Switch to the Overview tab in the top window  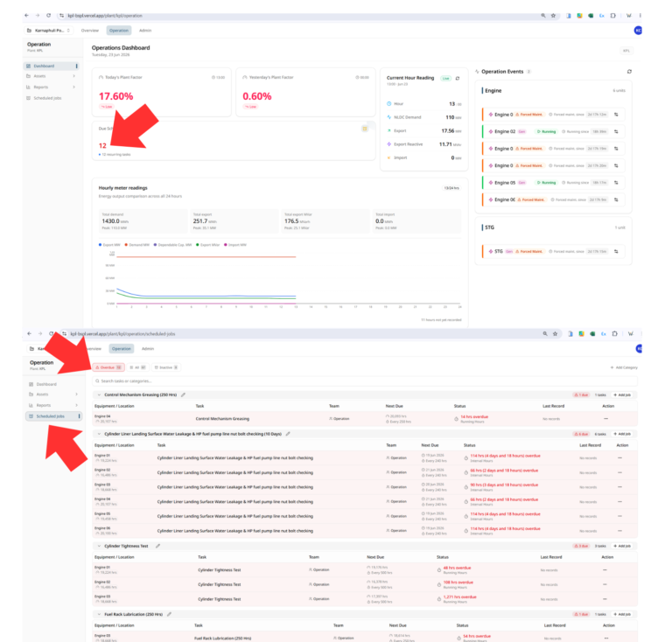click(90, 31)
